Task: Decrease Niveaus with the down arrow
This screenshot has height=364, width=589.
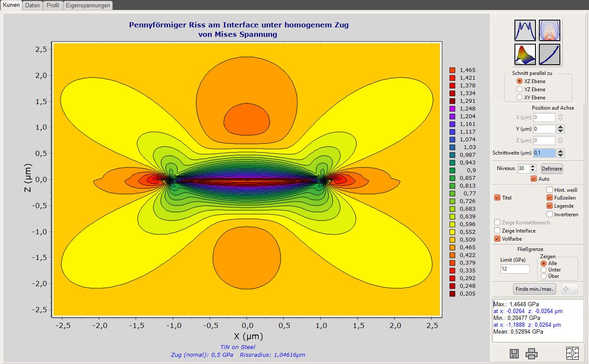Action: (x=533, y=170)
